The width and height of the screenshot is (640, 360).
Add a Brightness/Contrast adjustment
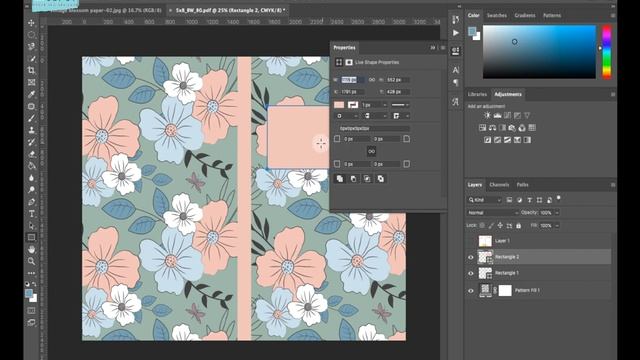(487, 116)
